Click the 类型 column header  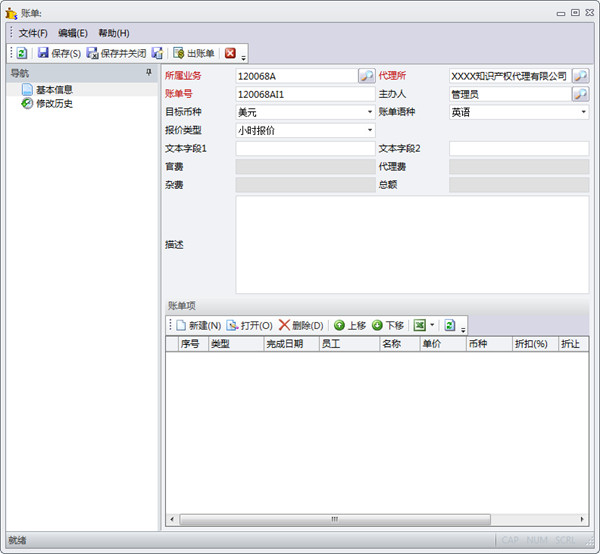(236, 344)
